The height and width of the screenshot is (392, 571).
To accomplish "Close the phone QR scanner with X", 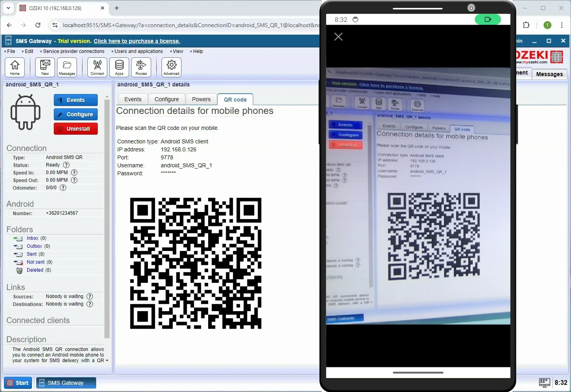I will [339, 37].
